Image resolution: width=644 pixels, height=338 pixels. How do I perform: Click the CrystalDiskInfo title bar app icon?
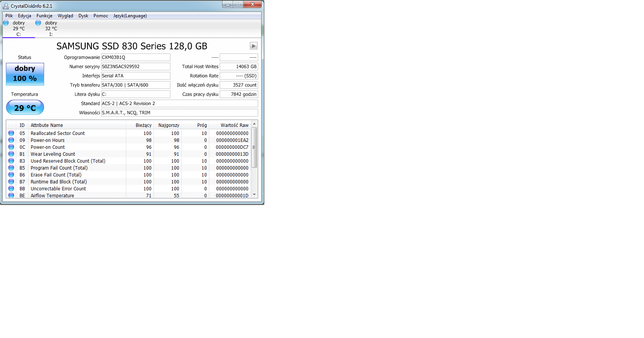click(6, 6)
